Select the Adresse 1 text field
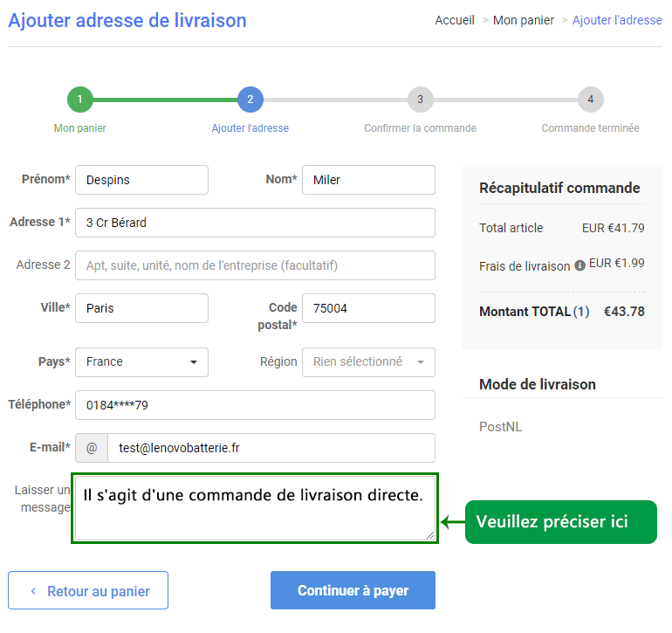 pyautogui.click(x=255, y=223)
